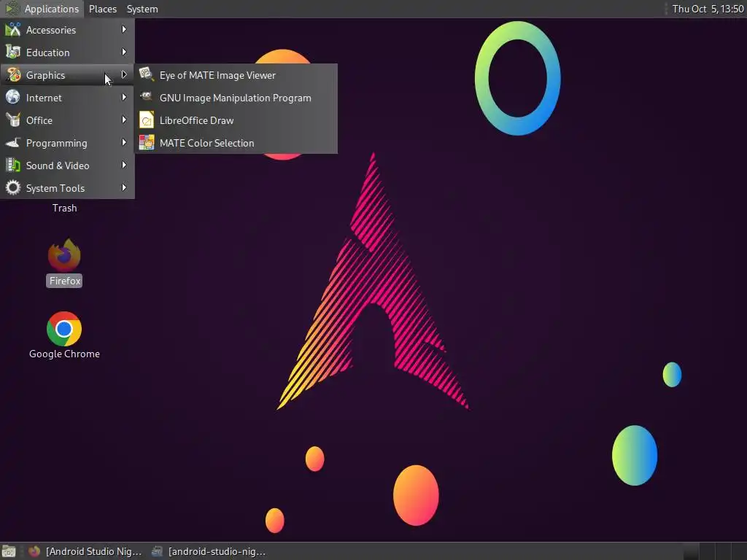This screenshot has height=560, width=747.
Task: Launch GNU Image Manipulation Program
Action: pos(236,98)
